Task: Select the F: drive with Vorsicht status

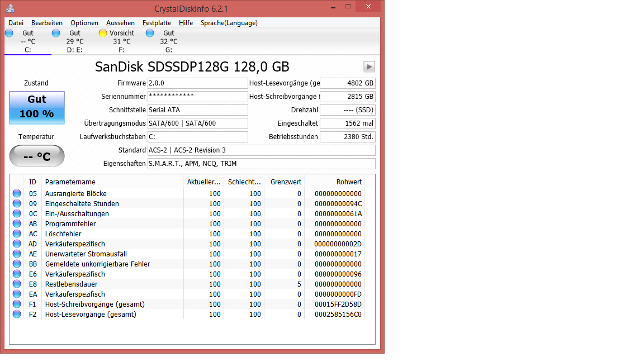Action: point(121,41)
